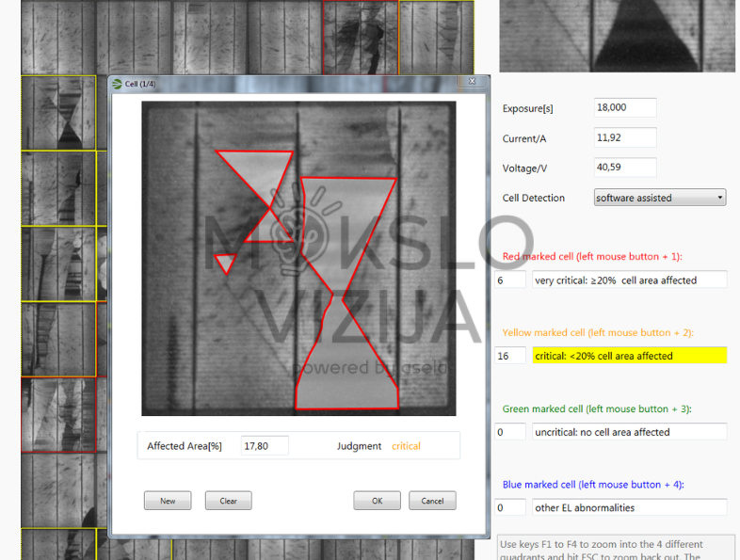This screenshot has height=560, width=740.
Task: Select the yellow highlighted critical description field
Action: click(629, 356)
